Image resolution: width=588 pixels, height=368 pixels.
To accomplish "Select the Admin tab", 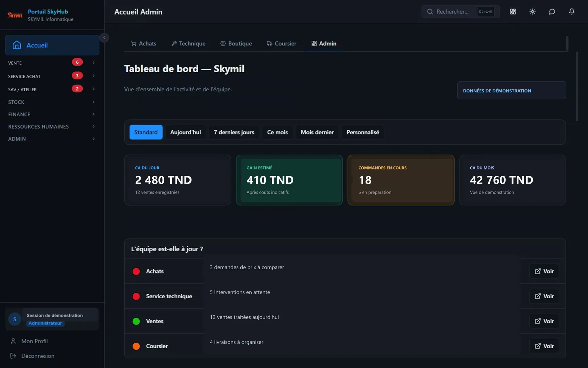I will (x=324, y=44).
